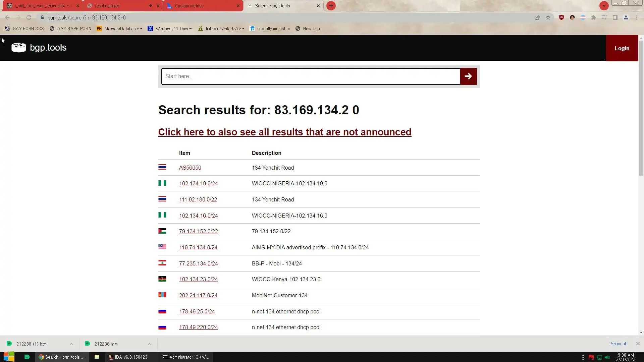
Task: Bookmark this page with the star icon
Action: pos(548,17)
